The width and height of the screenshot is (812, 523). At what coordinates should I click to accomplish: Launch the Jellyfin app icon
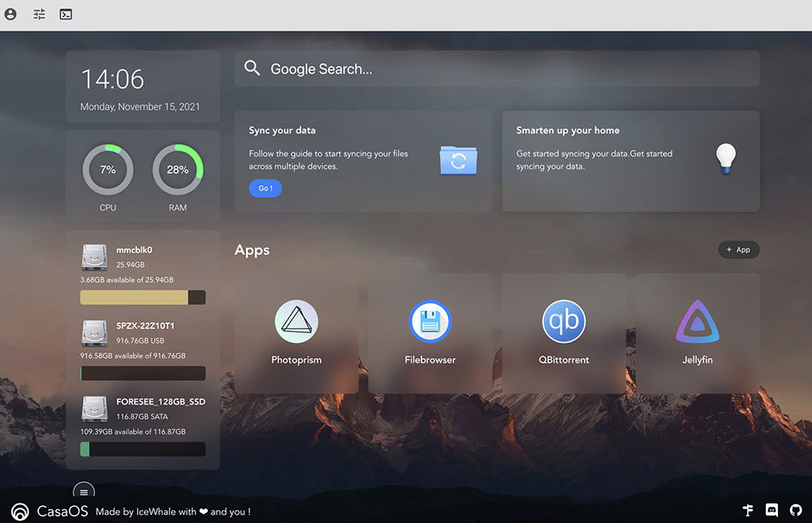tap(698, 321)
